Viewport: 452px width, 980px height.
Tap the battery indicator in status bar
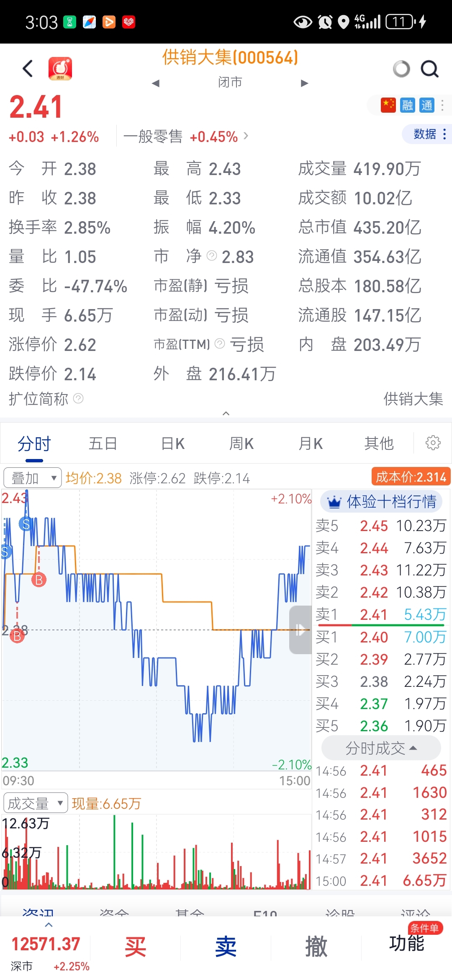(400, 21)
